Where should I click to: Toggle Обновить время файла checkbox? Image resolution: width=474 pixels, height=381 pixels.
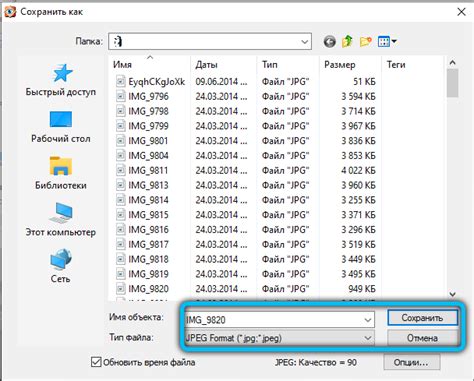(x=96, y=362)
